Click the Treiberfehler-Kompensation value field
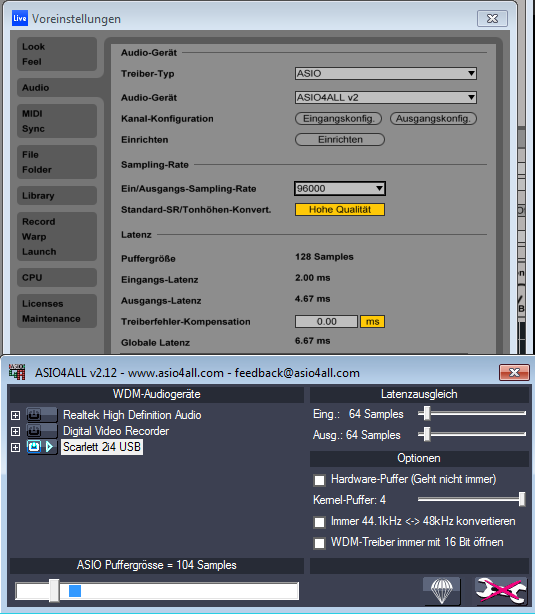The width and height of the screenshot is (535, 614). [326, 321]
